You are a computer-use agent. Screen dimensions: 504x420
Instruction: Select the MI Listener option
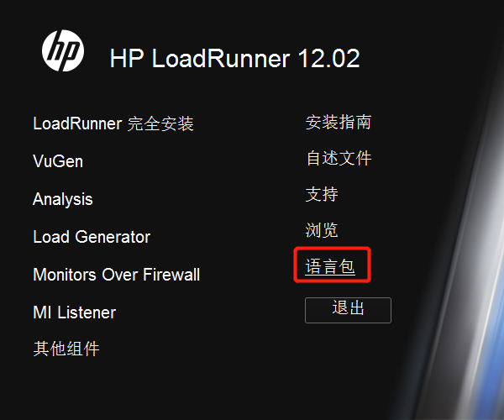(75, 312)
